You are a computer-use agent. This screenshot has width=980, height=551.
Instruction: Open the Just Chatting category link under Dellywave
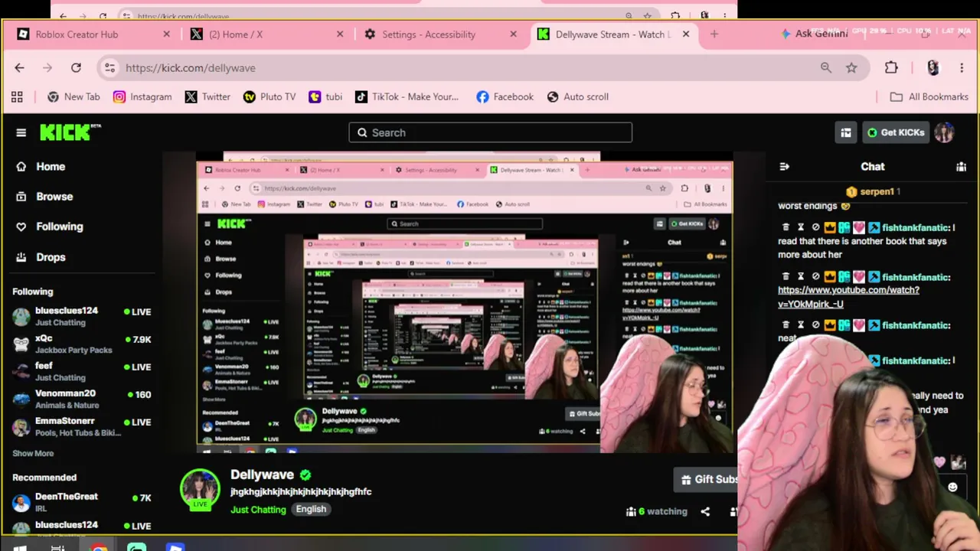click(258, 510)
